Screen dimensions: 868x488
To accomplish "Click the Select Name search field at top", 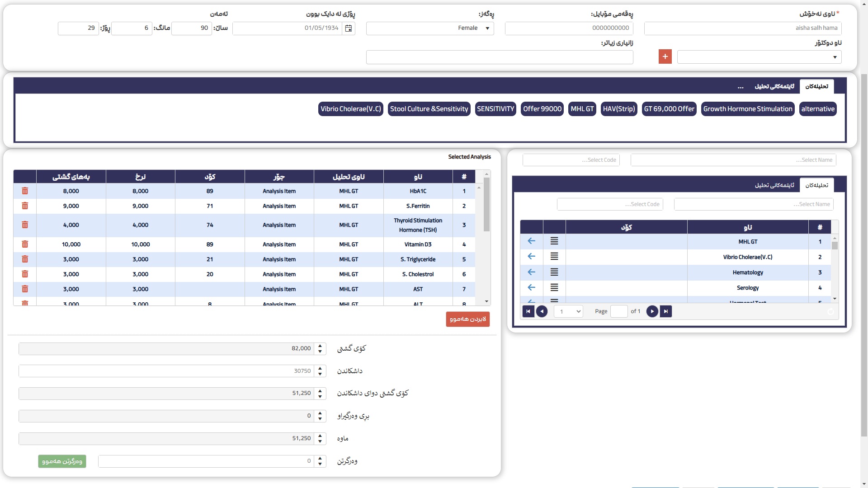I will tap(733, 160).
